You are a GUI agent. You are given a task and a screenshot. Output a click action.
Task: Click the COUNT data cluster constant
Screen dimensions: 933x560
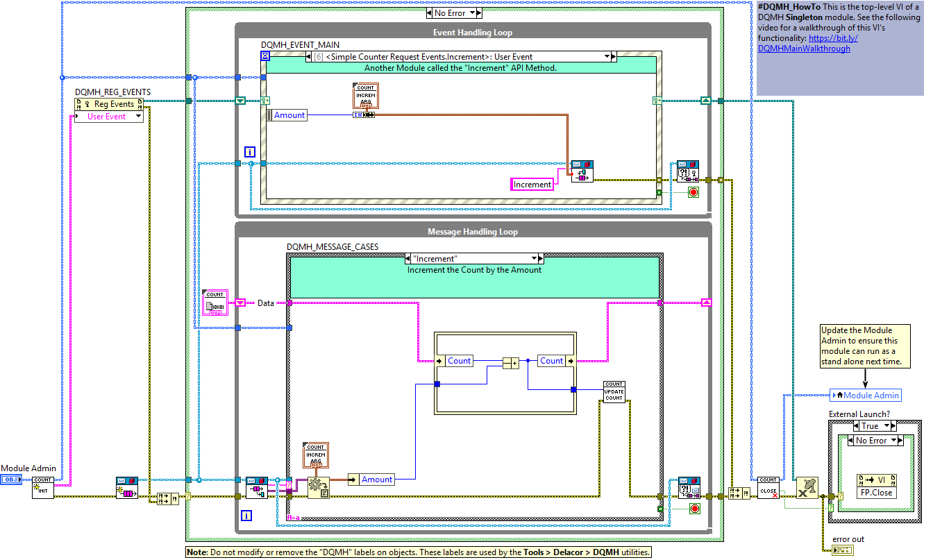215,303
